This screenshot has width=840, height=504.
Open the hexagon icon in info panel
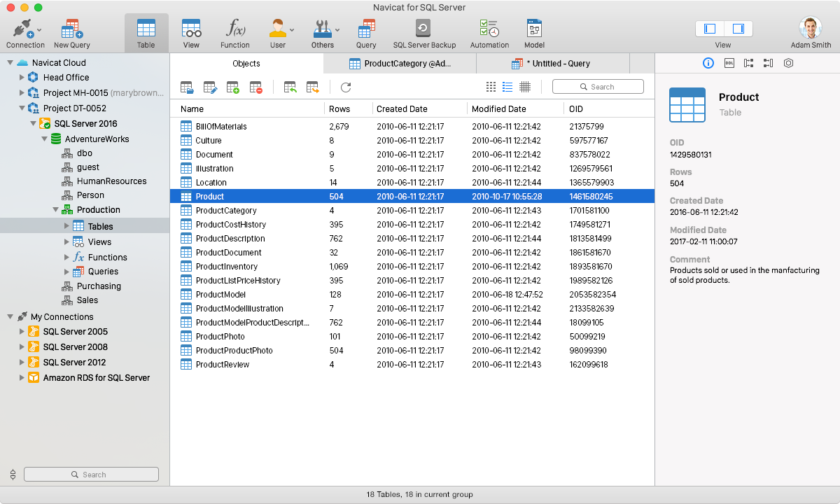pyautogui.click(x=788, y=63)
